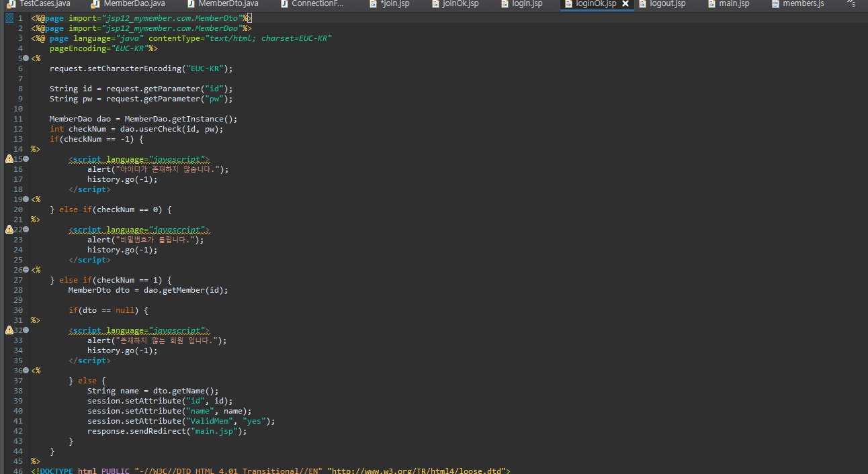Click the '} else {' line 37

(x=87, y=381)
